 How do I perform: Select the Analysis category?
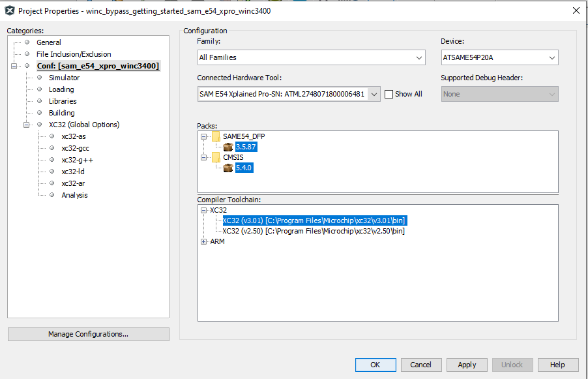click(74, 195)
